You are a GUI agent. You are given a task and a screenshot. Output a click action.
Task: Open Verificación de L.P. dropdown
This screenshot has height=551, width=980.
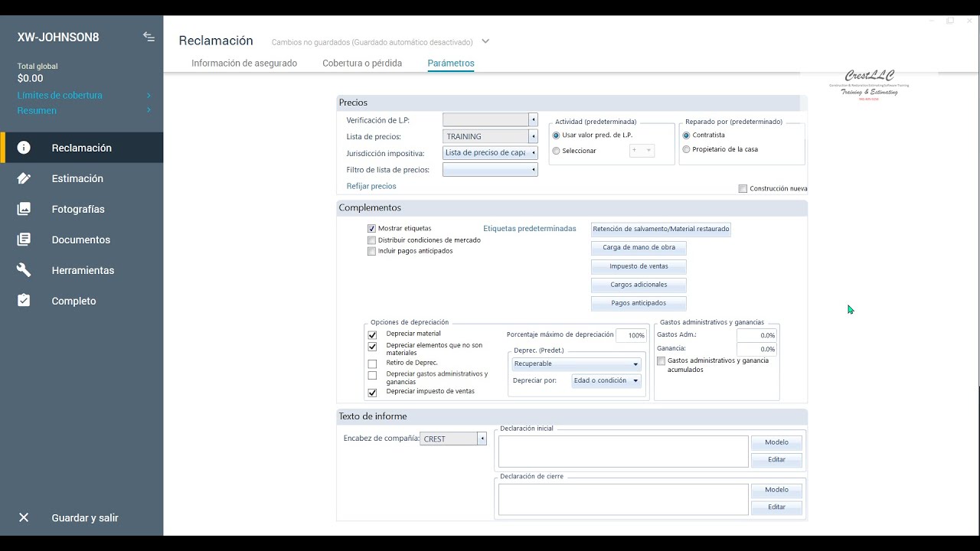tap(533, 120)
